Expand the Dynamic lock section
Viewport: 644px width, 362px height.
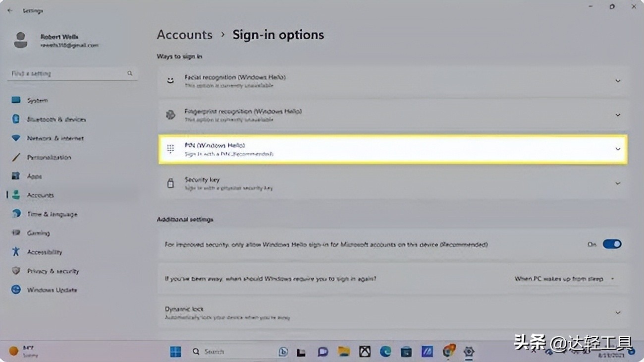pyautogui.click(x=618, y=312)
